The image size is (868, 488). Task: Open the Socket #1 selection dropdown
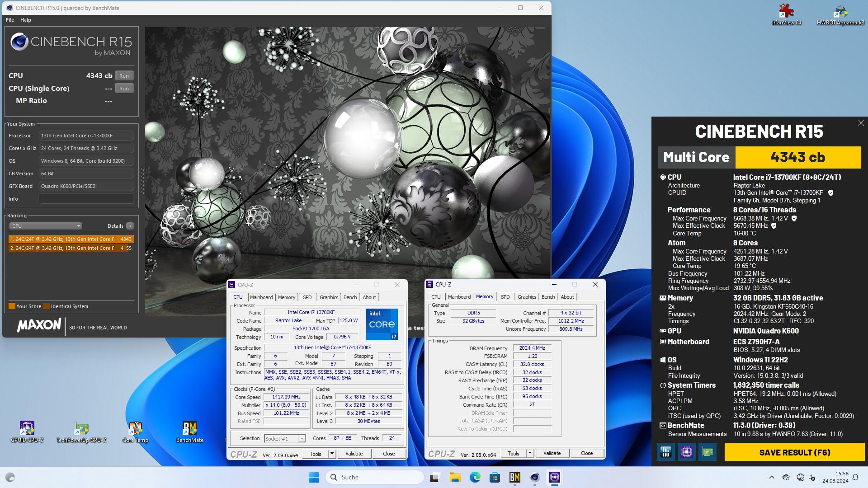pos(285,438)
